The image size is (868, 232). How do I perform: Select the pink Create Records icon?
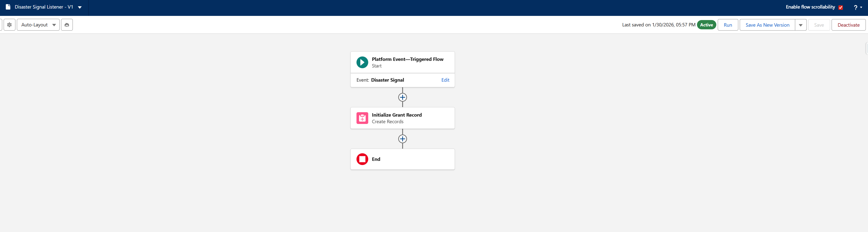[362, 118]
